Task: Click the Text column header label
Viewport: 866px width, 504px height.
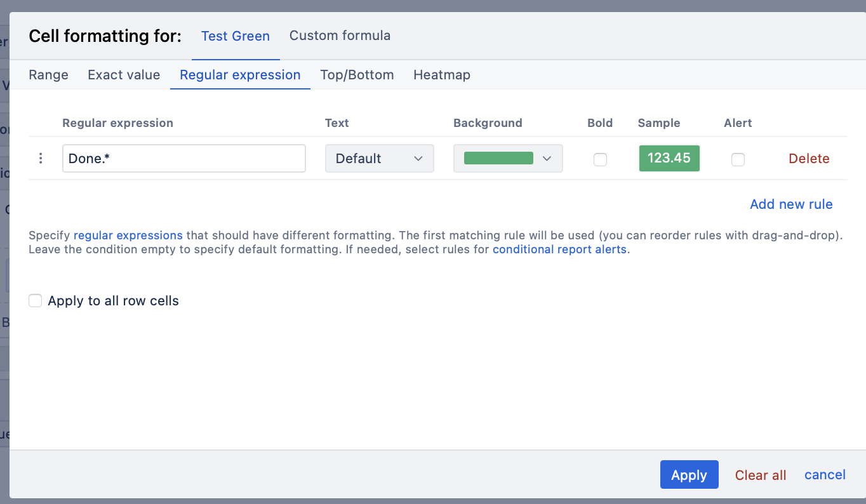Action: 337,123
